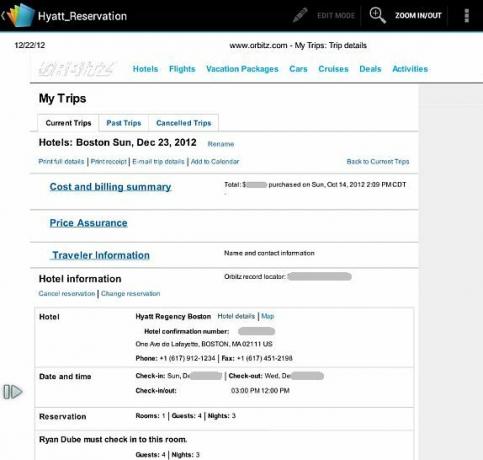Click the Rename trip link
The height and width of the screenshot is (460, 483).
[221, 144]
